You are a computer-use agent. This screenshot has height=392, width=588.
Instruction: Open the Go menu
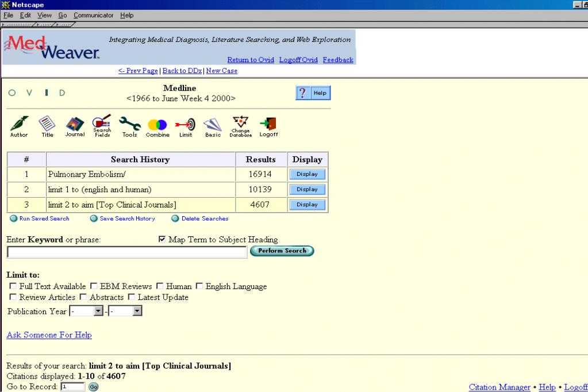[x=63, y=16]
